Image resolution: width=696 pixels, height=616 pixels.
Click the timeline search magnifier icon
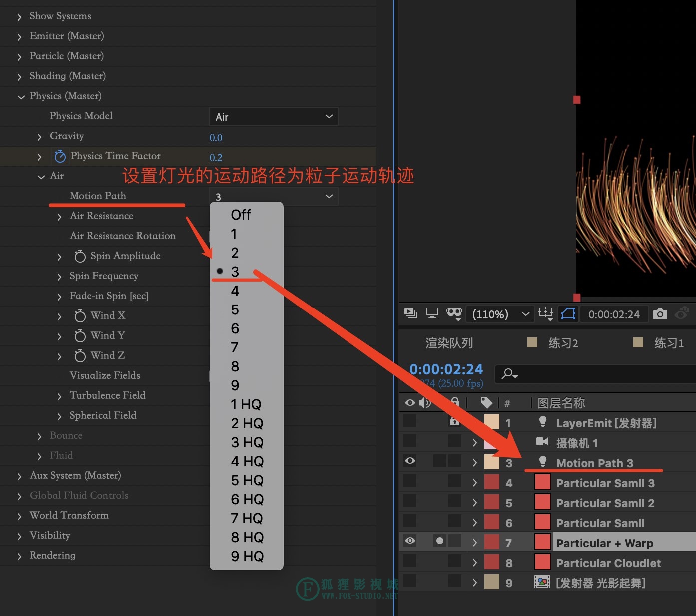pos(510,373)
